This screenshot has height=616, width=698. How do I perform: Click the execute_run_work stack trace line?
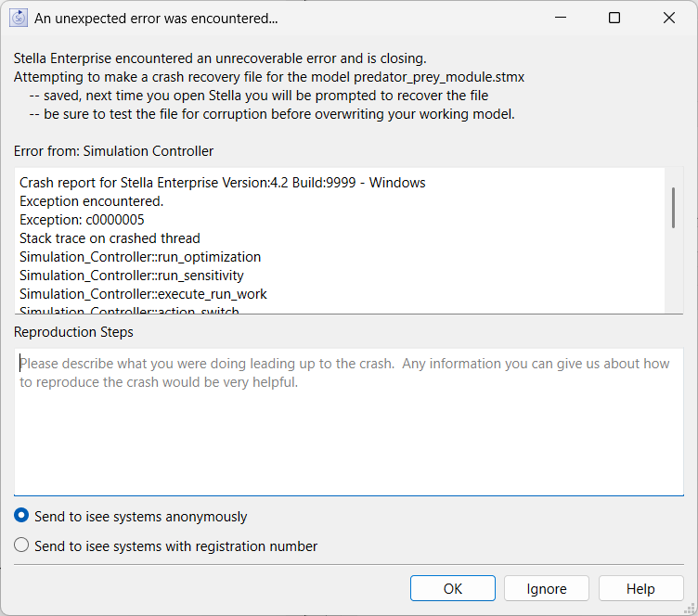143,294
